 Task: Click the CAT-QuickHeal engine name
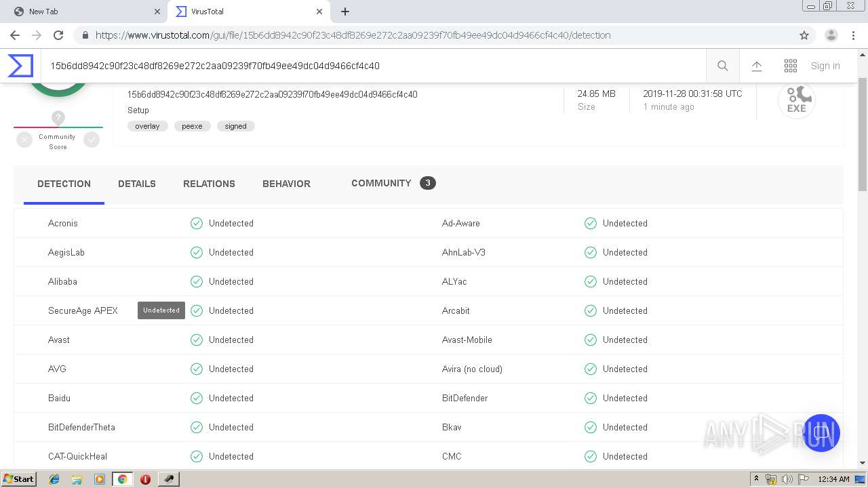coord(77,456)
